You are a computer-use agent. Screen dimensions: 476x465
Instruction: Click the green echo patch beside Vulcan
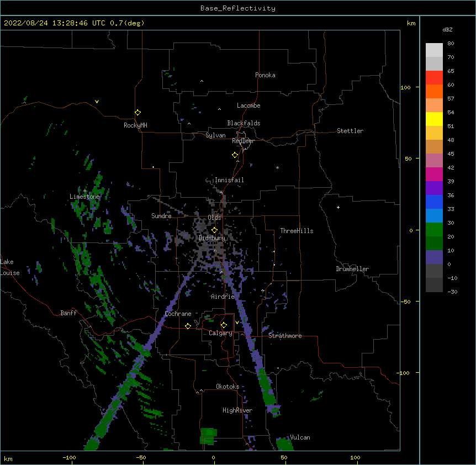click(284, 444)
